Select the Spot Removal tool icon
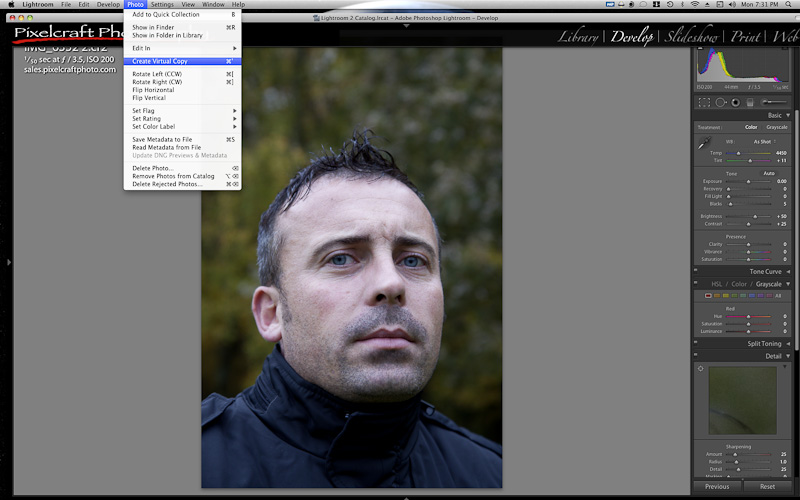 coord(720,103)
